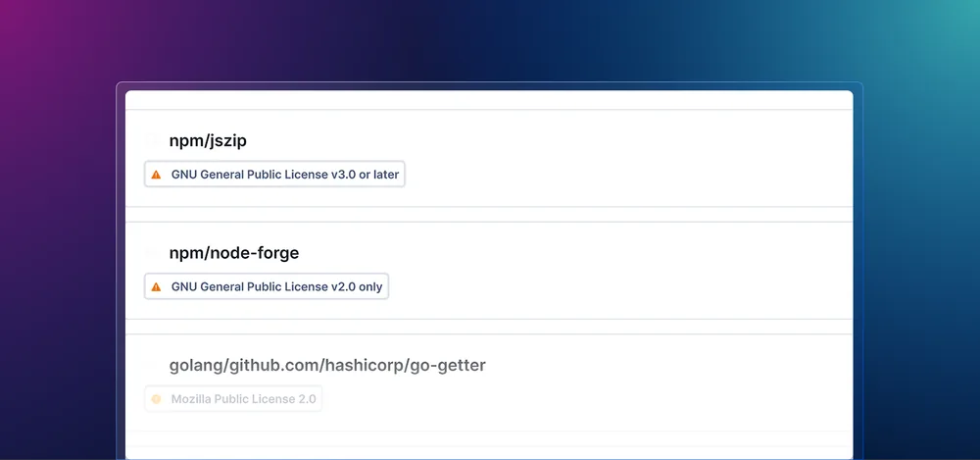Click the warning triangle icon beside GPL v2.0 only
Viewport: 980px width, 460px height.
tap(156, 286)
